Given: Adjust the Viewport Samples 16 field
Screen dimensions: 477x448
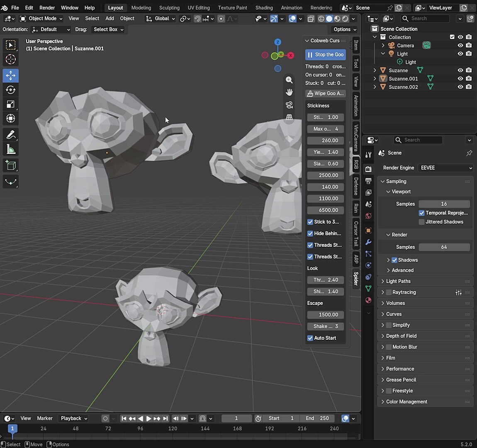Looking at the screenshot, I should point(444,204).
